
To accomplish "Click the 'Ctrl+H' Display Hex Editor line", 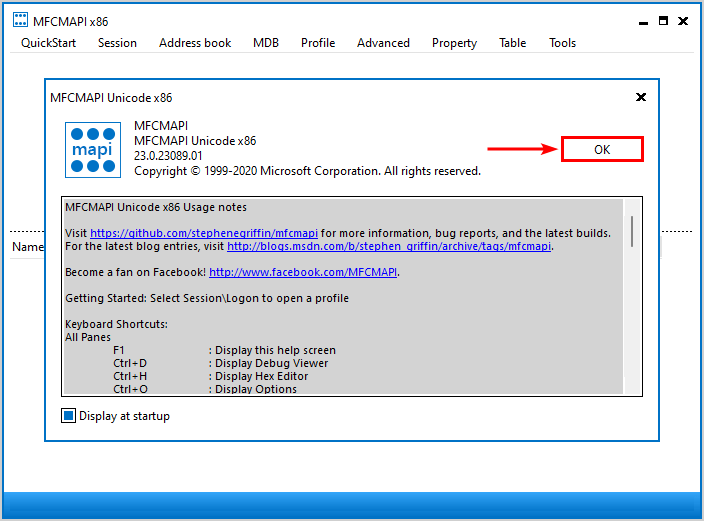I will click(x=211, y=376).
